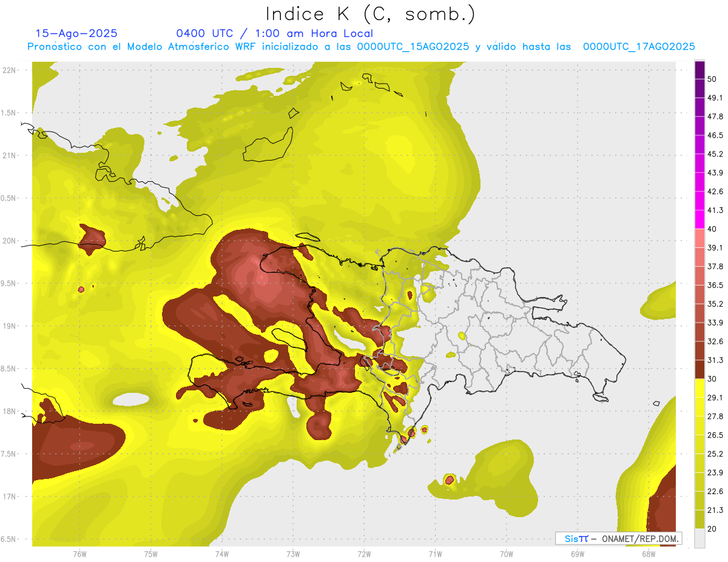Click the legend value "42.6"

pyautogui.click(x=715, y=192)
